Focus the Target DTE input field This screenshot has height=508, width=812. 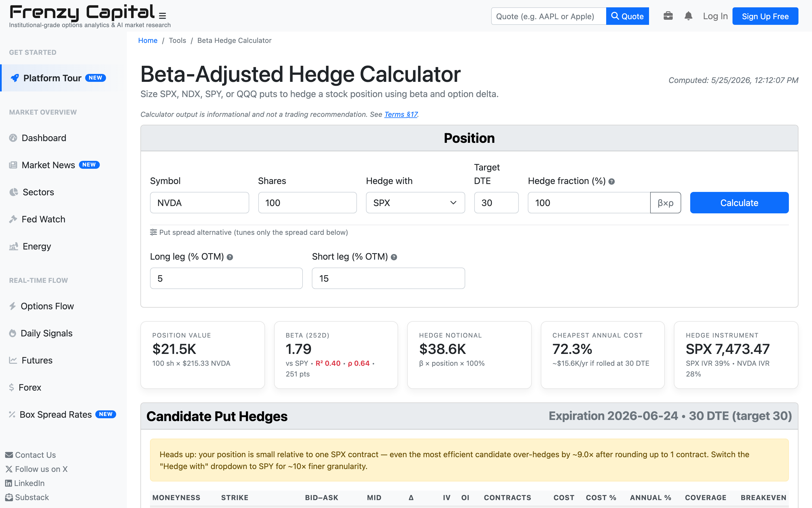coord(496,203)
